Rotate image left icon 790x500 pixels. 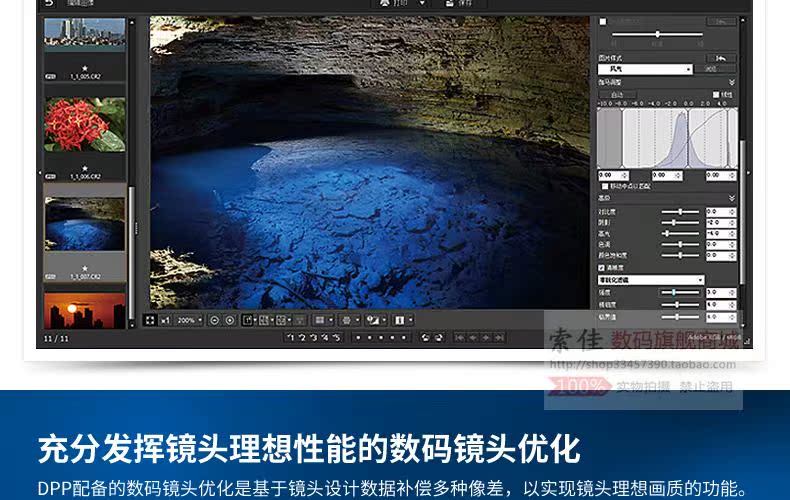[426, 338]
